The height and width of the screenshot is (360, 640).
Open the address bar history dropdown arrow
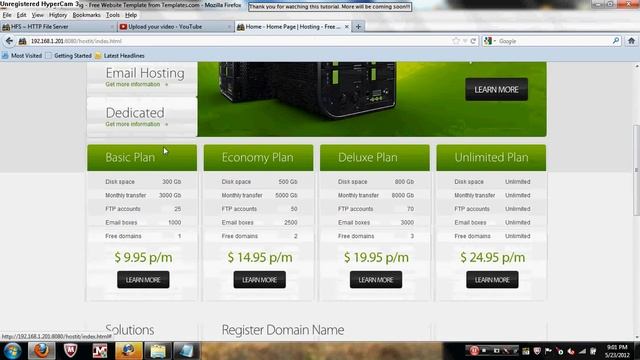tap(464, 41)
